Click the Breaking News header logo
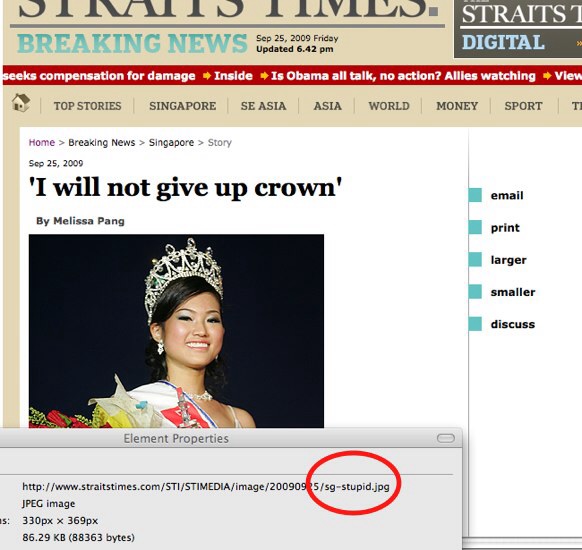This screenshot has width=582, height=550. (132, 44)
